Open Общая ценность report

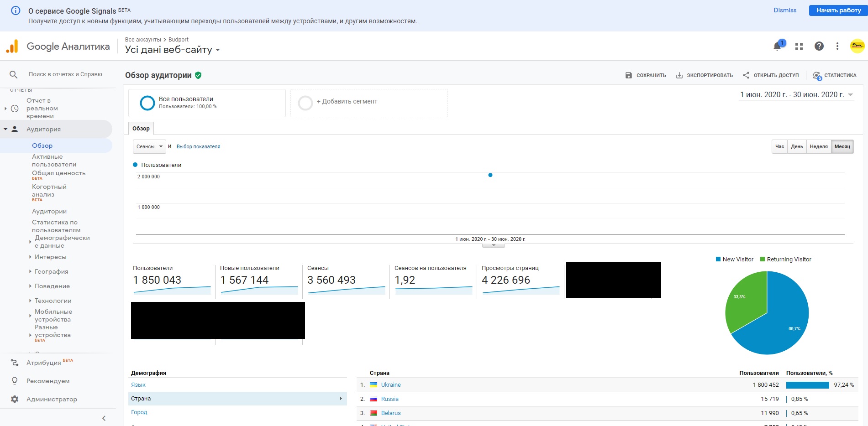click(x=58, y=173)
